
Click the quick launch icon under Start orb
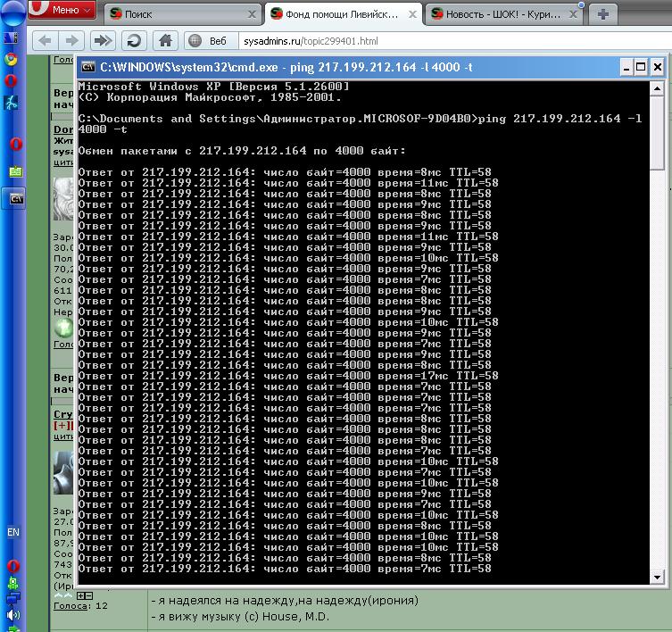pos(11,38)
